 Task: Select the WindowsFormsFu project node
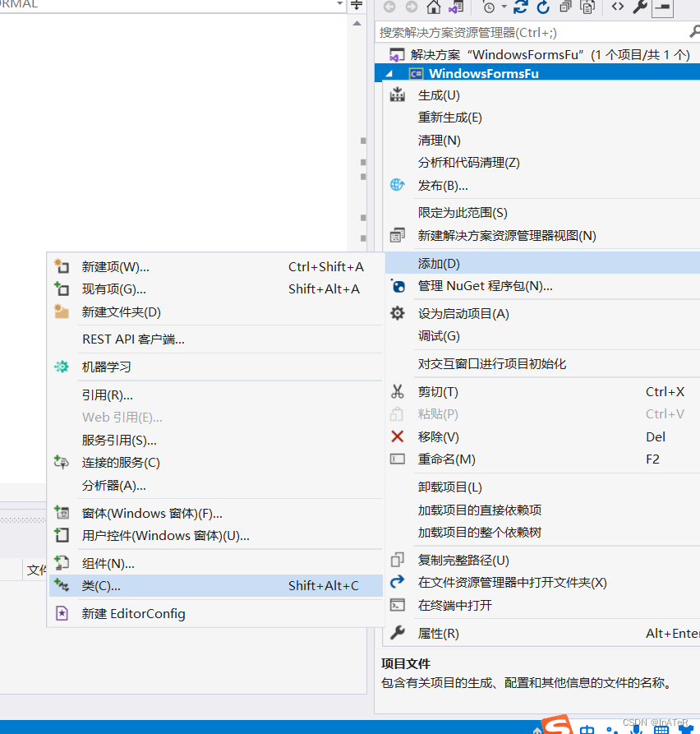point(484,73)
